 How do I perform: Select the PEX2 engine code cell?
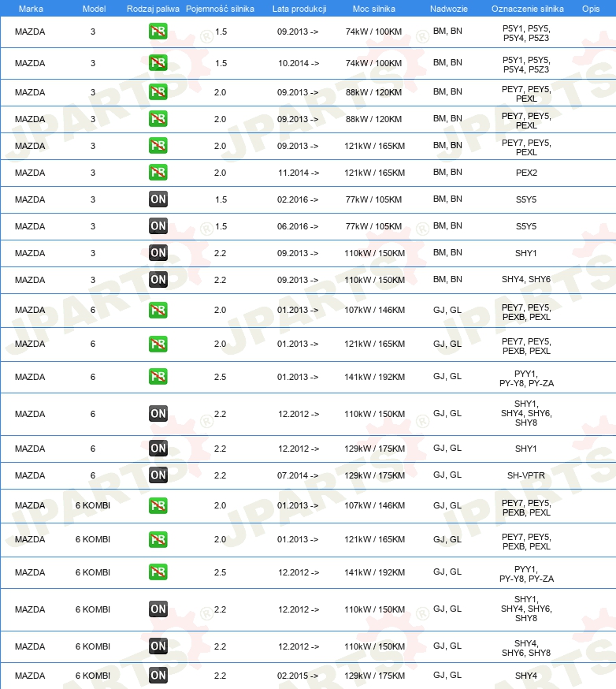(x=526, y=173)
